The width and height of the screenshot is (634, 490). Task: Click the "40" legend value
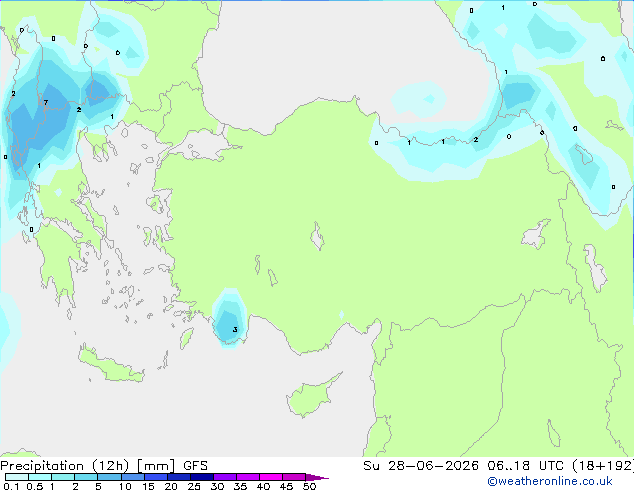[x=263, y=486]
